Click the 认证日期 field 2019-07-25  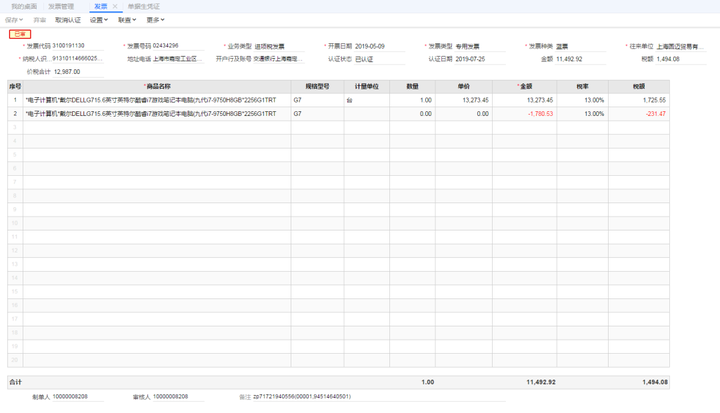(480, 59)
